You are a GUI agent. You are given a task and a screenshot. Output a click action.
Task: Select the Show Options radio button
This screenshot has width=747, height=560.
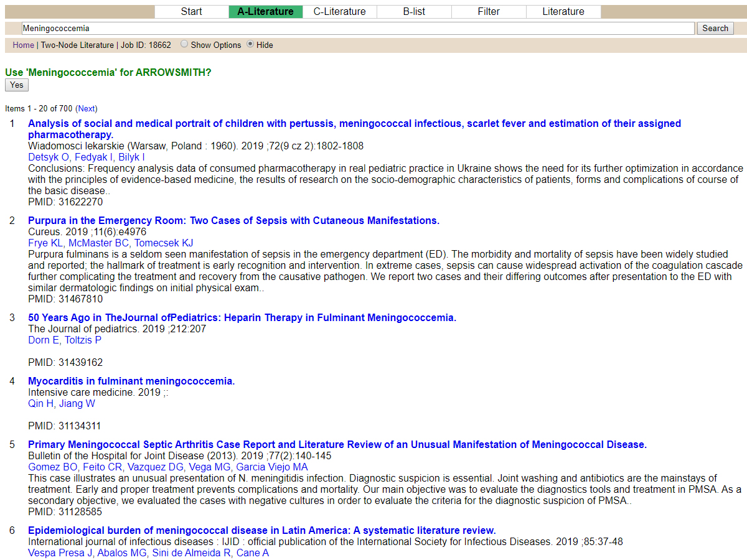coord(184,44)
